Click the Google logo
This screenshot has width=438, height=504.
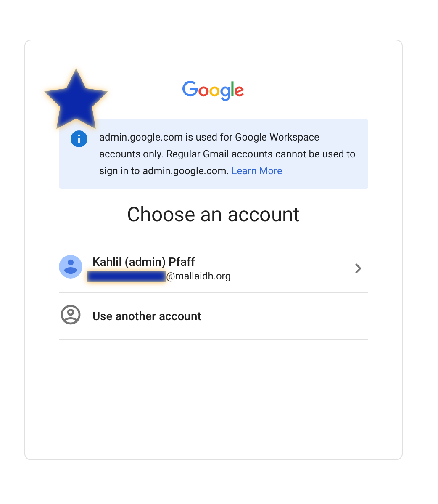tap(213, 90)
